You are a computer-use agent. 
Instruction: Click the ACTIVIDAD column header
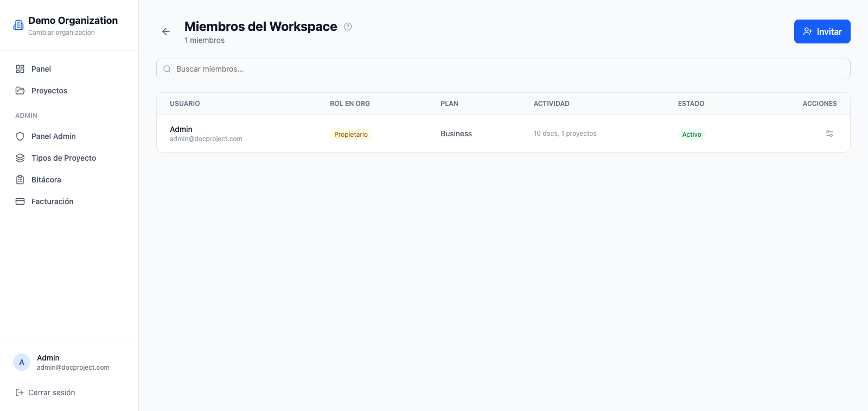(552, 104)
